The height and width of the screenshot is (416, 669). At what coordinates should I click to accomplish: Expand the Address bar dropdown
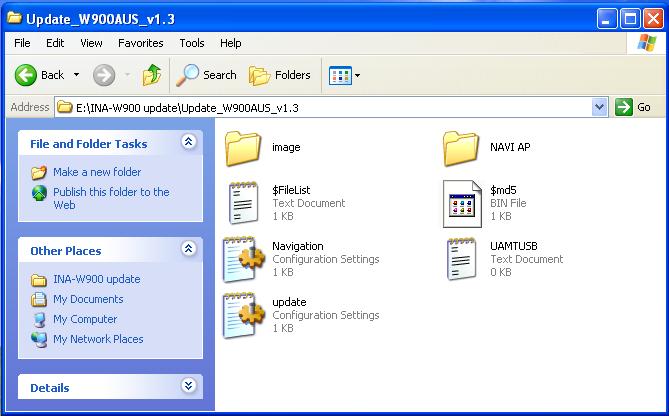[x=599, y=107]
